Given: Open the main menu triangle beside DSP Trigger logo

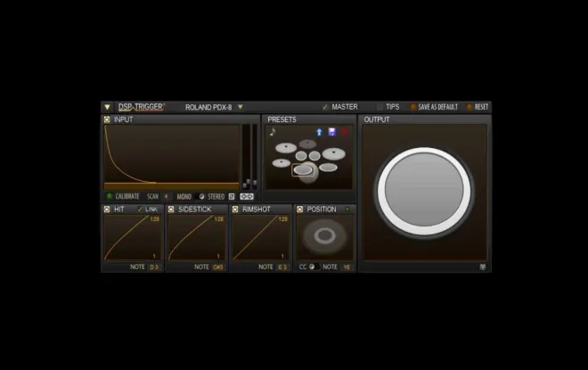Looking at the screenshot, I should 107,107.
